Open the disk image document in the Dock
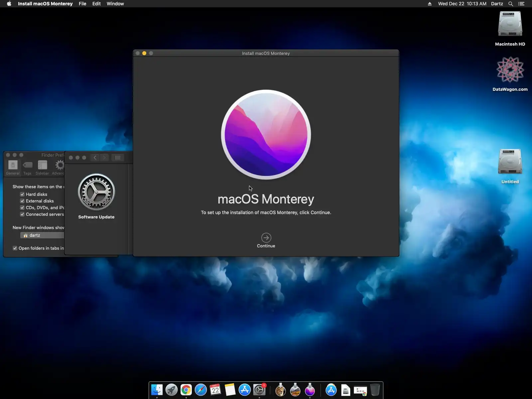The height and width of the screenshot is (399, 532). click(x=346, y=390)
